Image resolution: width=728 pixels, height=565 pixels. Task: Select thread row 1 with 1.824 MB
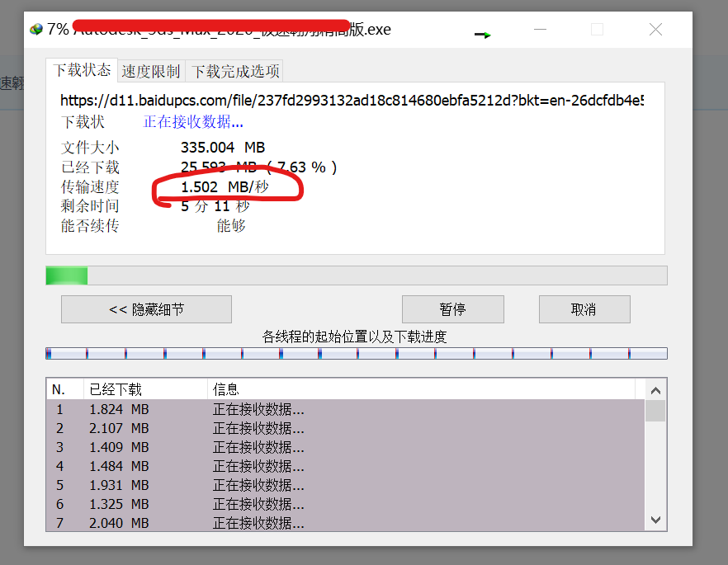(345, 409)
